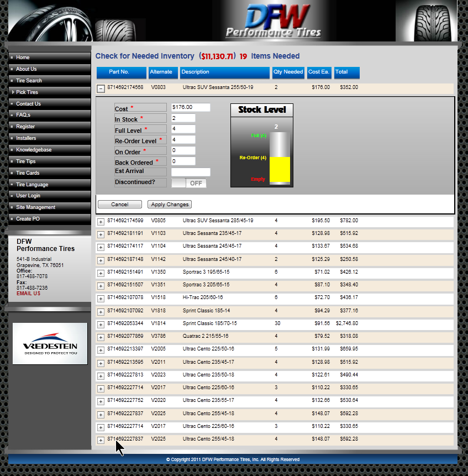Focus the Est Arrival field
The height and width of the screenshot is (476, 468).
point(191,172)
